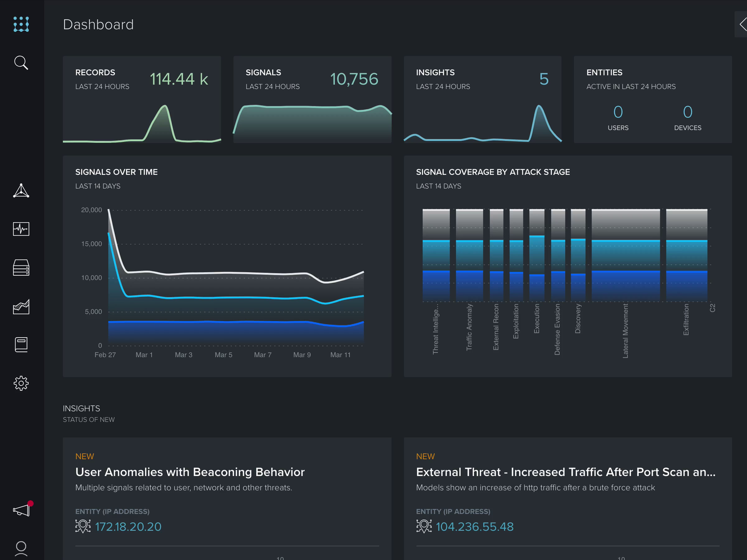
Task: Click the entity icon beside 104.236.55.48
Action: pyautogui.click(x=423, y=526)
